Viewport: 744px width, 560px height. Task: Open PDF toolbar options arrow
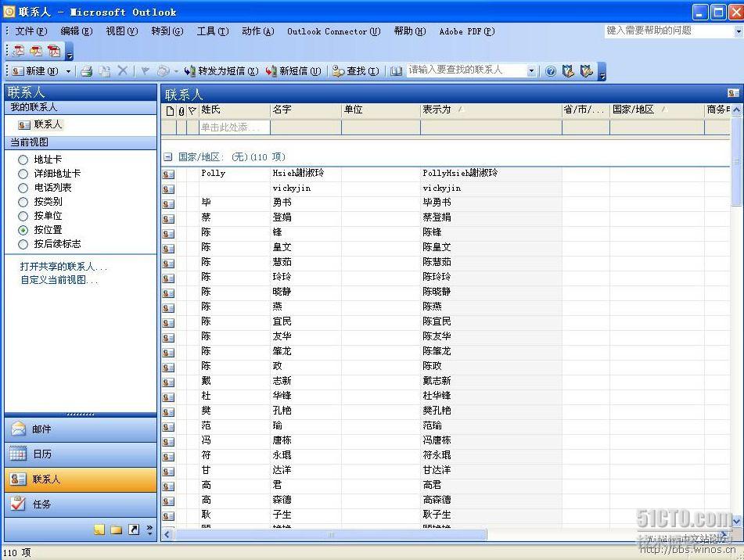pyautogui.click(x=70, y=52)
